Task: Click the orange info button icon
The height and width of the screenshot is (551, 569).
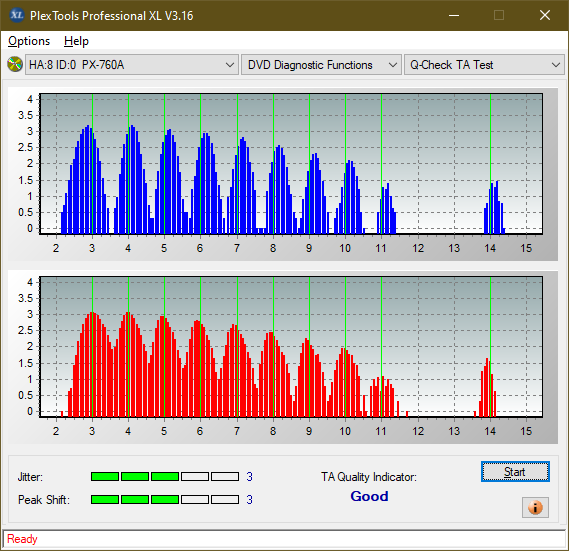Action: click(x=535, y=507)
